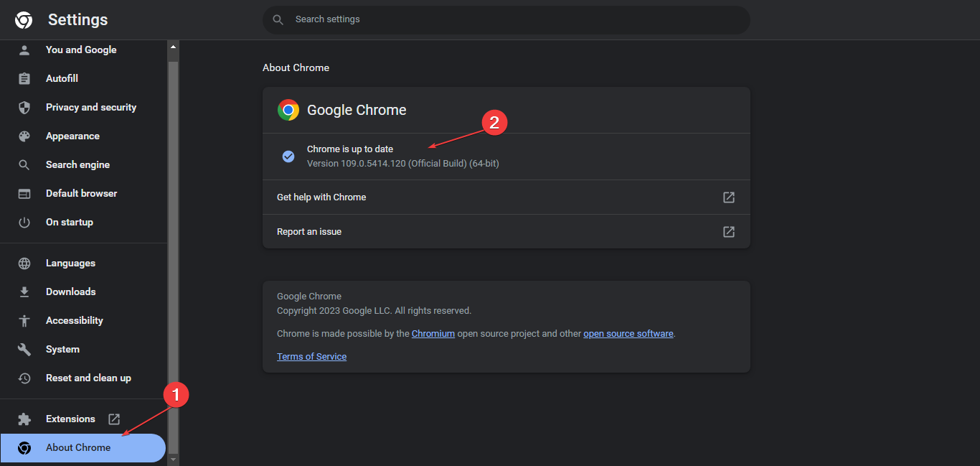Click the Reset and clean up history icon

tap(24, 378)
